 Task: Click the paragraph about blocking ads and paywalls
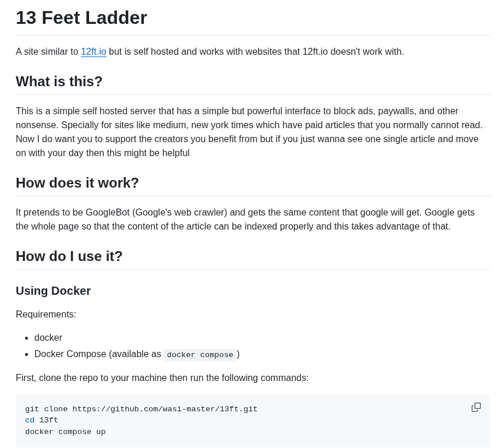coord(249,132)
